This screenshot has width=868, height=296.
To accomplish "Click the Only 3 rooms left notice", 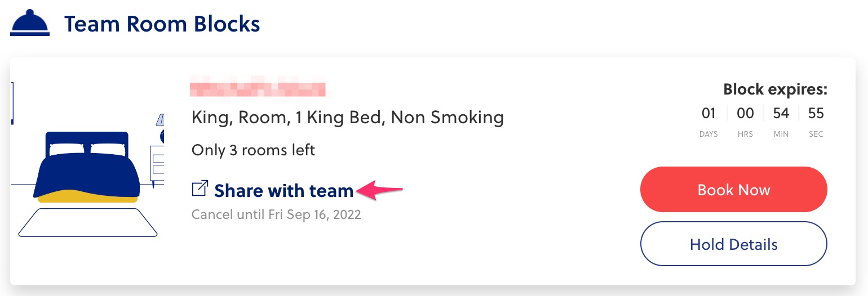I will coord(253,150).
